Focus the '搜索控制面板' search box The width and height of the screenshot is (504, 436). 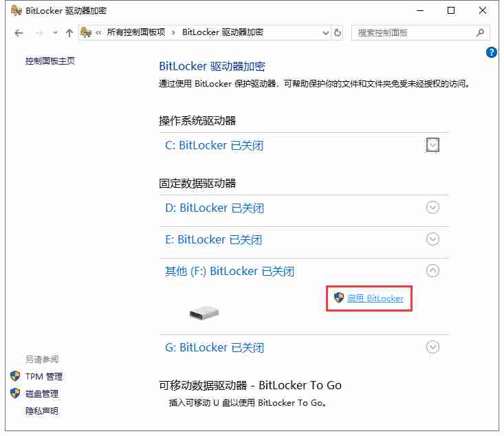click(420, 32)
